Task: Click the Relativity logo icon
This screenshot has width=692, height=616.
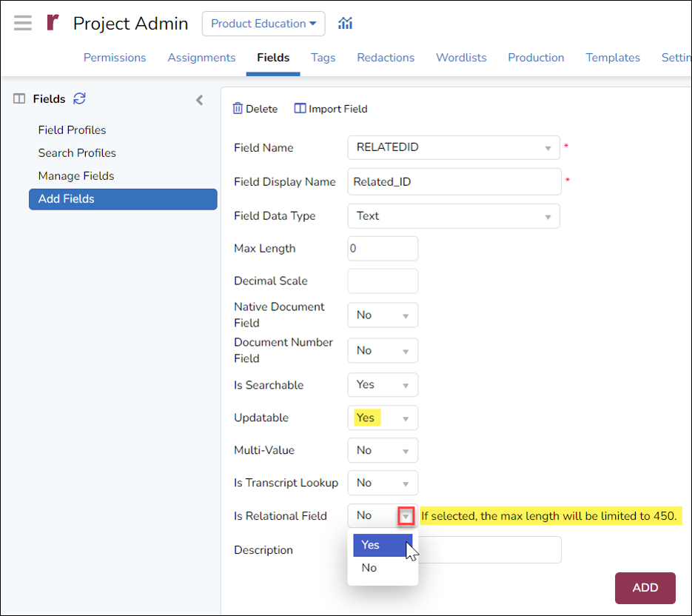Action: (x=52, y=22)
